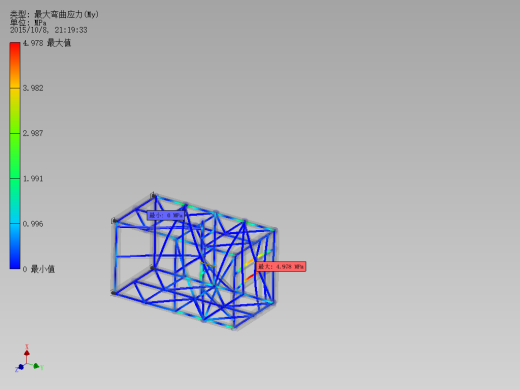The image size is (520, 390).
Task: Click the 最大弯曲应力 (My) result type text
Action: click(x=67, y=14)
